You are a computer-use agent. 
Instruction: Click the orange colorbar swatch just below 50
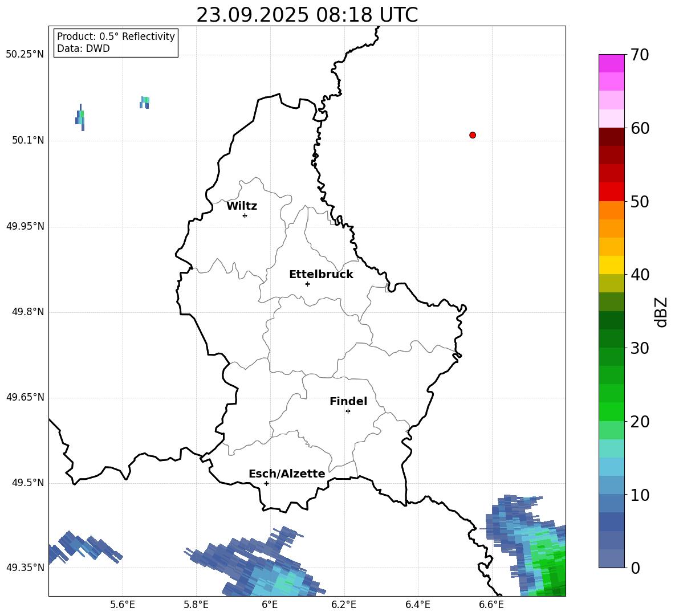coord(612,210)
